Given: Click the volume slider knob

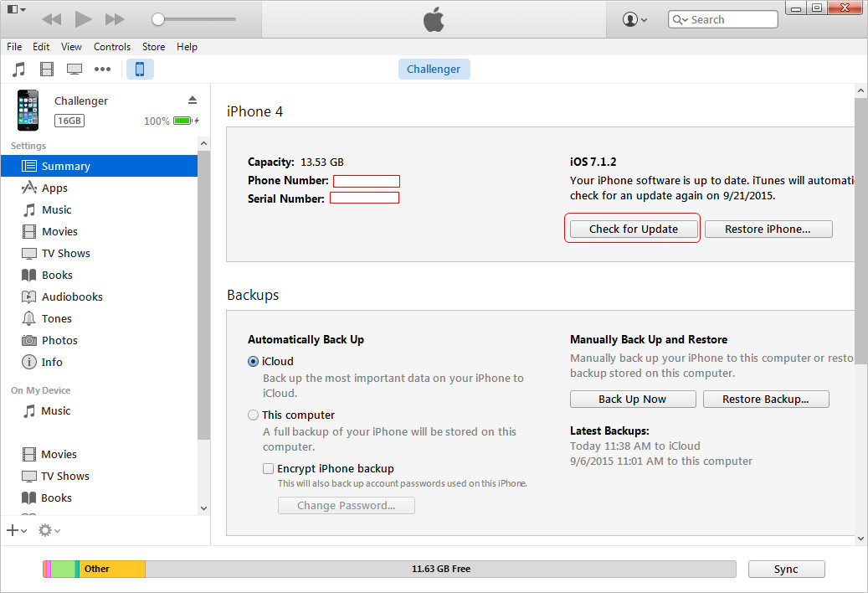Looking at the screenshot, I should point(158,19).
